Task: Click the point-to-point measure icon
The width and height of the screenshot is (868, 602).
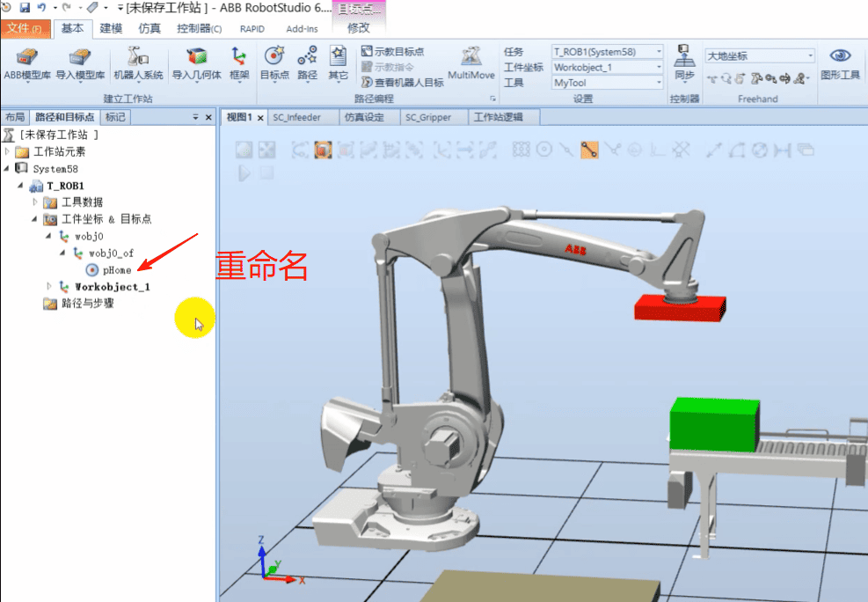Action: pyautogui.click(x=713, y=150)
